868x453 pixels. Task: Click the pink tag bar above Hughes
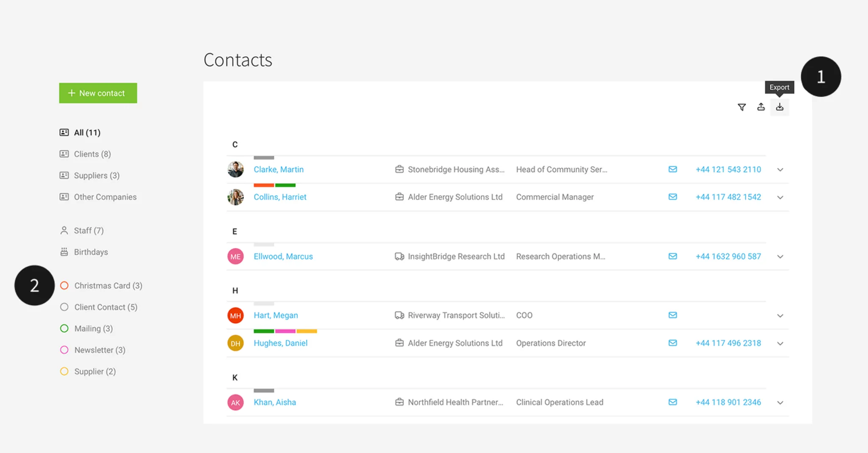(x=285, y=331)
